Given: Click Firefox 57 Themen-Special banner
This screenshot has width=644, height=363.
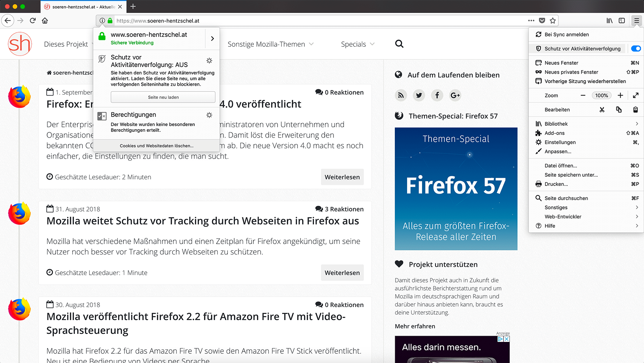Looking at the screenshot, I should pos(456,189).
